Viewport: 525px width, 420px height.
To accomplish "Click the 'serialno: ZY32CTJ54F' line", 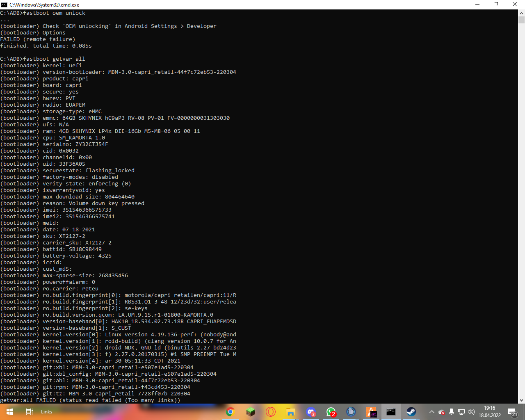I will [54, 144].
